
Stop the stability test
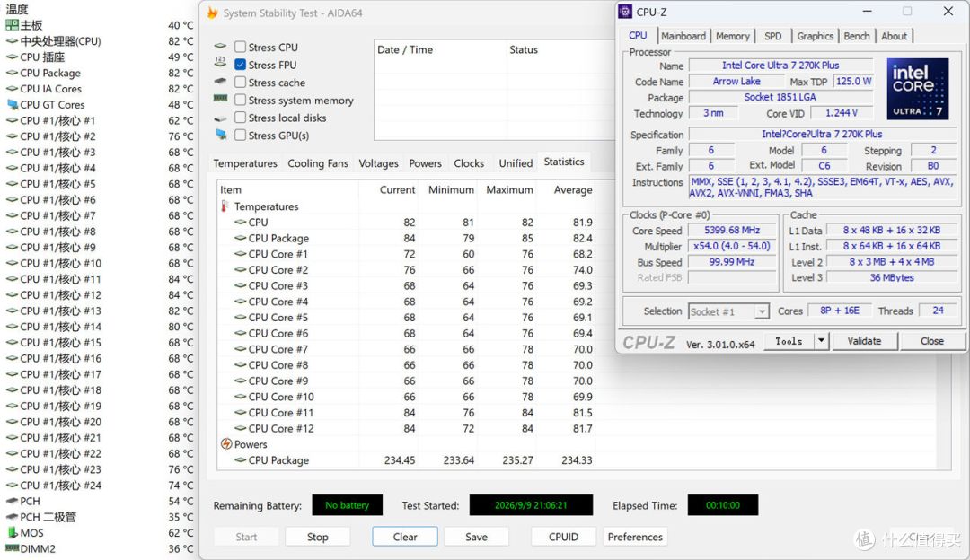(317, 537)
